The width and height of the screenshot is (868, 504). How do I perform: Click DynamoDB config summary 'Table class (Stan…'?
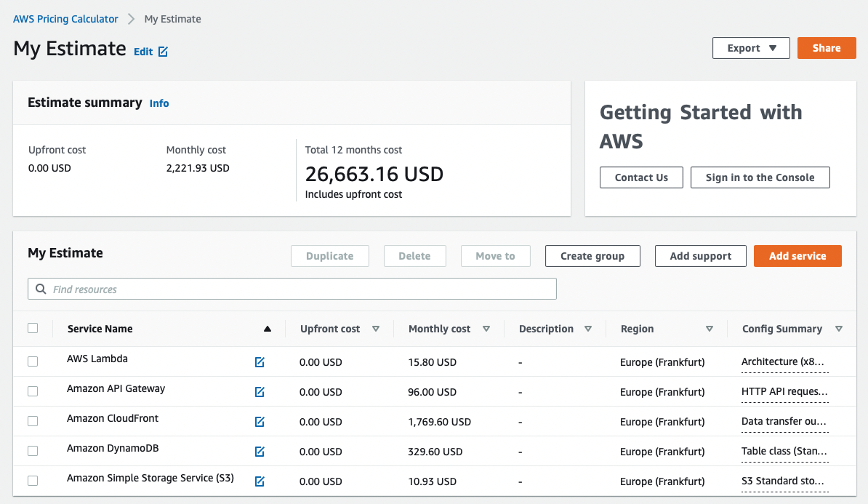(x=784, y=452)
